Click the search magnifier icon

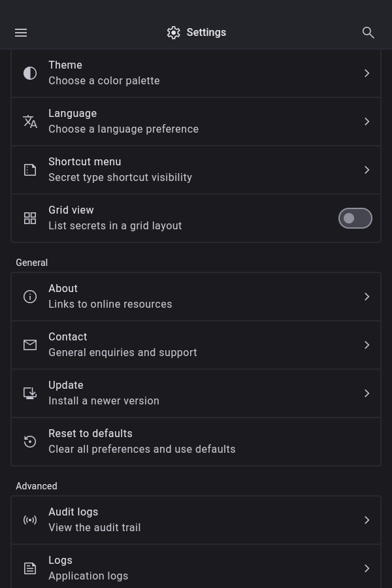click(368, 33)
